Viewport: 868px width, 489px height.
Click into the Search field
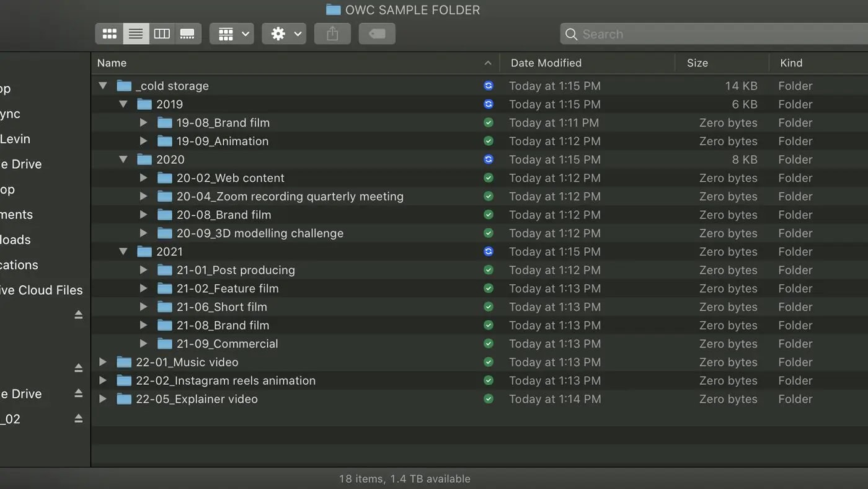(713, 34)
